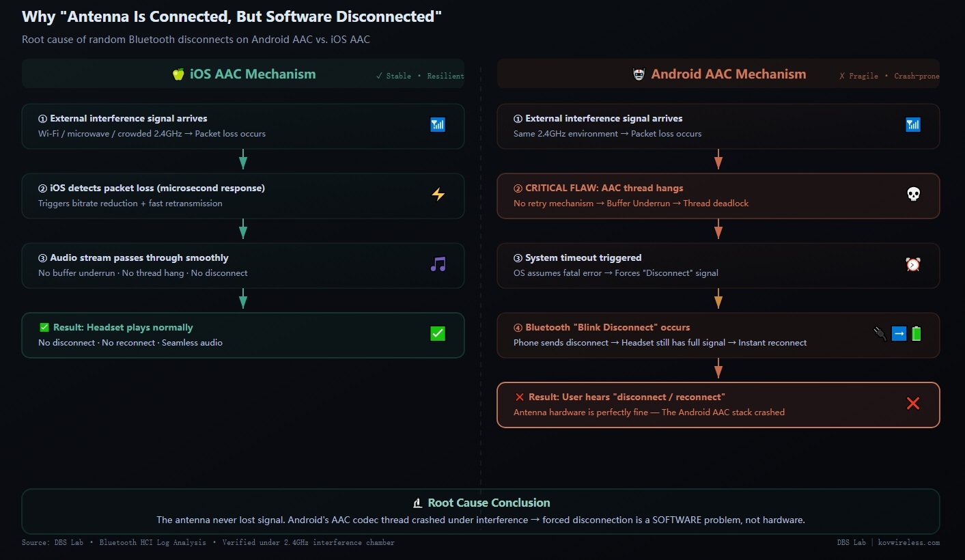Image resolution: width=965 pixels, height=560 pixels.
Task: Click 'Triggers bitrate reduction + fast retransmission'
Action: [130, 204]
